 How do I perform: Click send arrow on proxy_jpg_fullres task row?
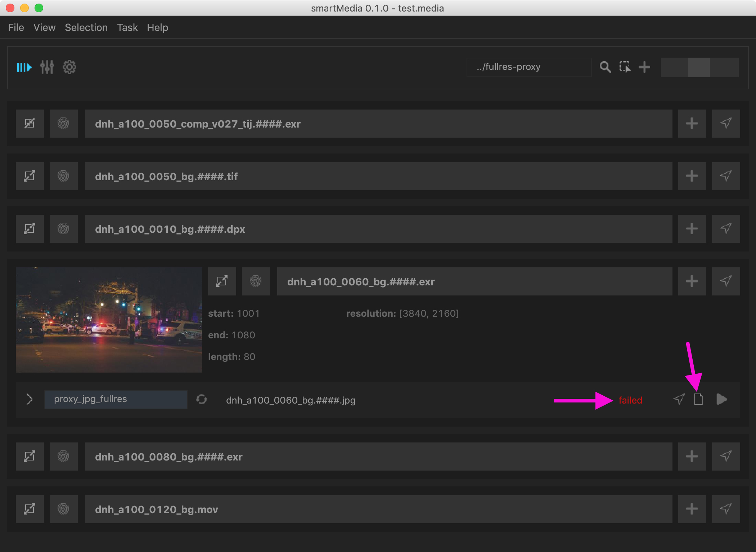pyautogui.click(x=679, y=400)
